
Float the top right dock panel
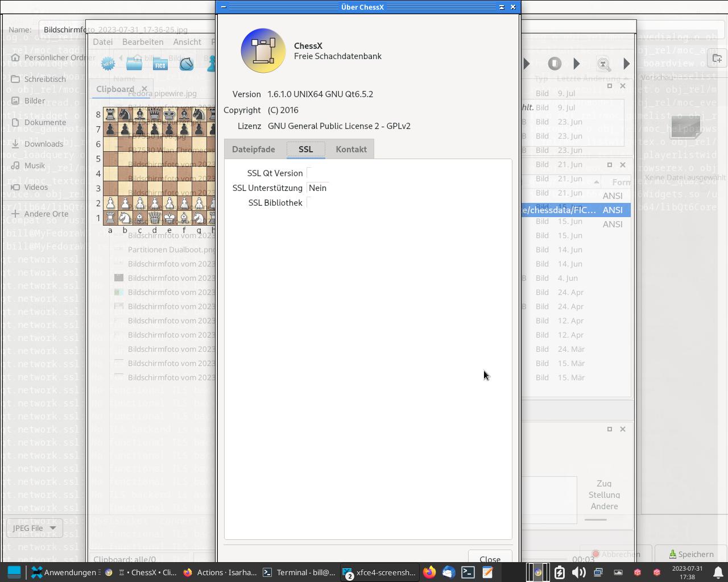click(609, 86)
